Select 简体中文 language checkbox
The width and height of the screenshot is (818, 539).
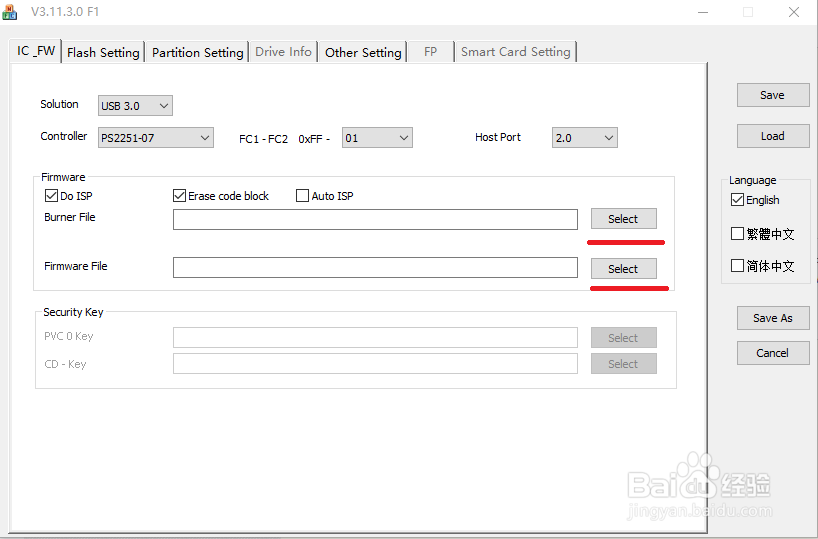coord(737,266)
